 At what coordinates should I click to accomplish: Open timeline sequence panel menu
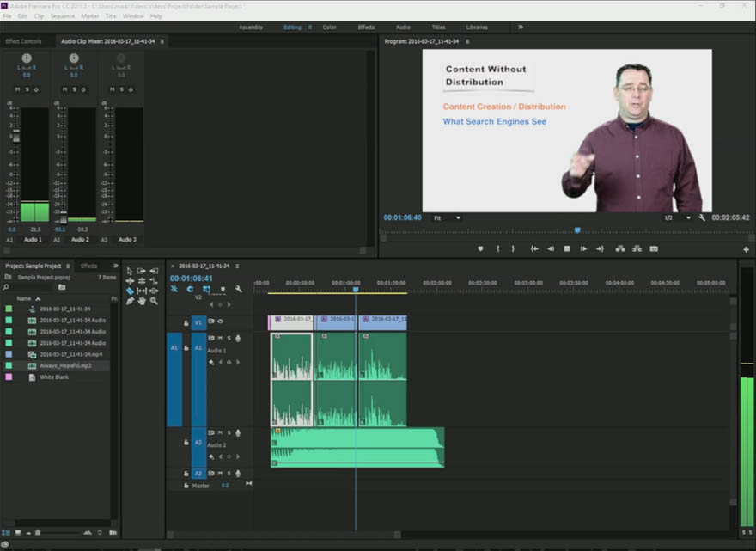pyautogui.click(x=237, y=266)
